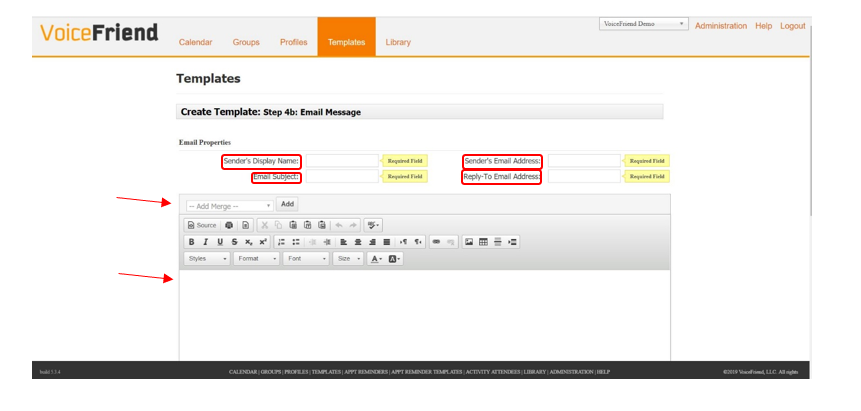Set right-to-left text direction
Viewport: 861px width, 411px height.
pyautogui.click(x=418, y=242)
